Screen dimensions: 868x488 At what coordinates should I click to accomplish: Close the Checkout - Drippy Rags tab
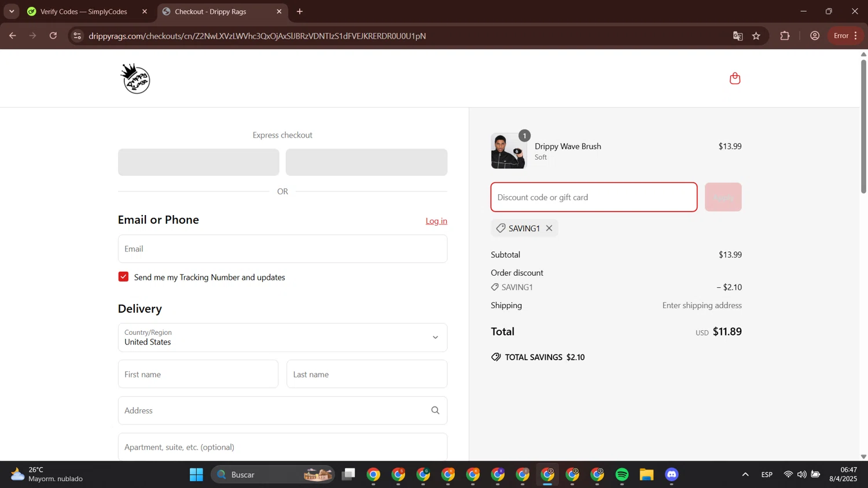pos(279,12)
